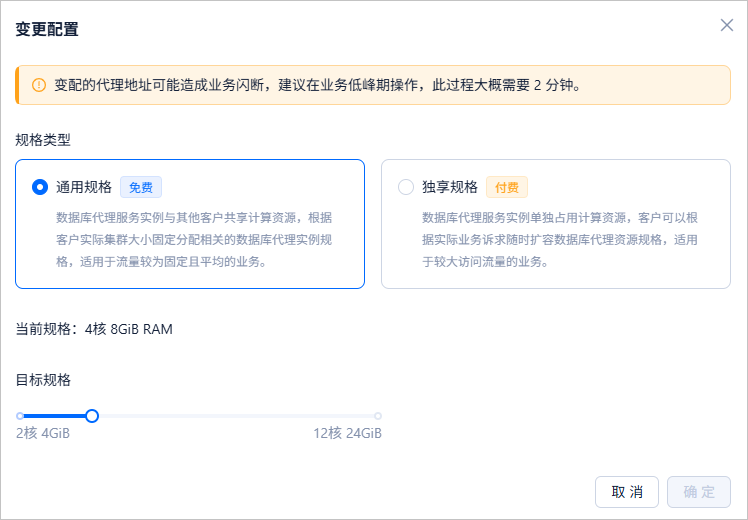Click the 2核 4GiB slider label
Image resolution: width=748 pixels, height=520 pixels.
pos(43,433)
